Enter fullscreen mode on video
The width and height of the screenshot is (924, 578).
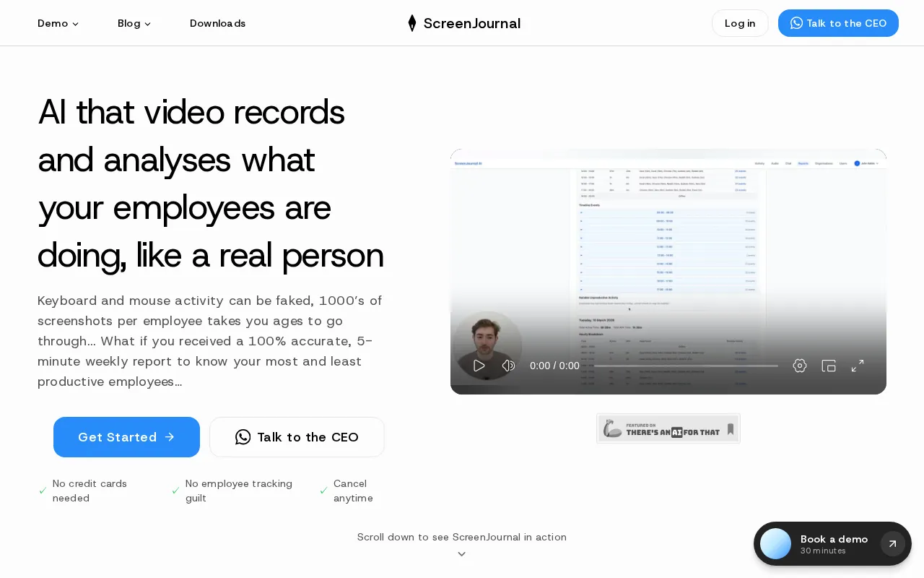tap(858, 366)
